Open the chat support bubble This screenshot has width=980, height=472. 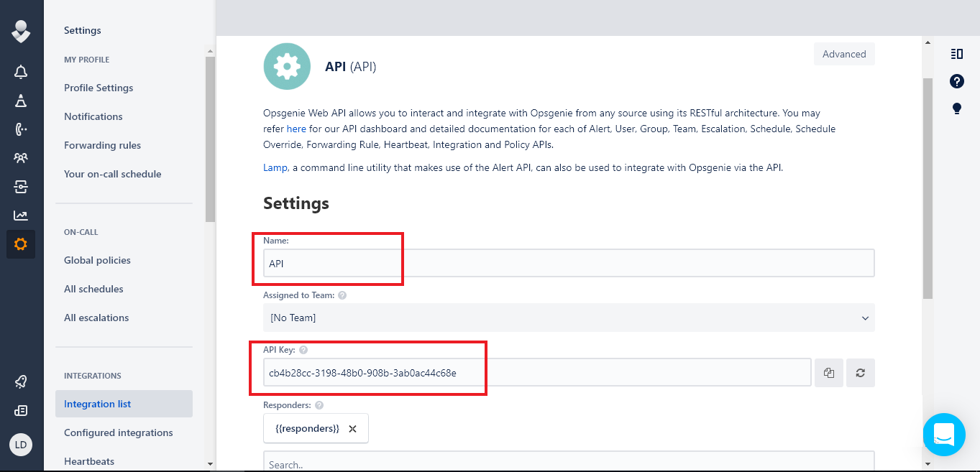[x=943, y=434]
